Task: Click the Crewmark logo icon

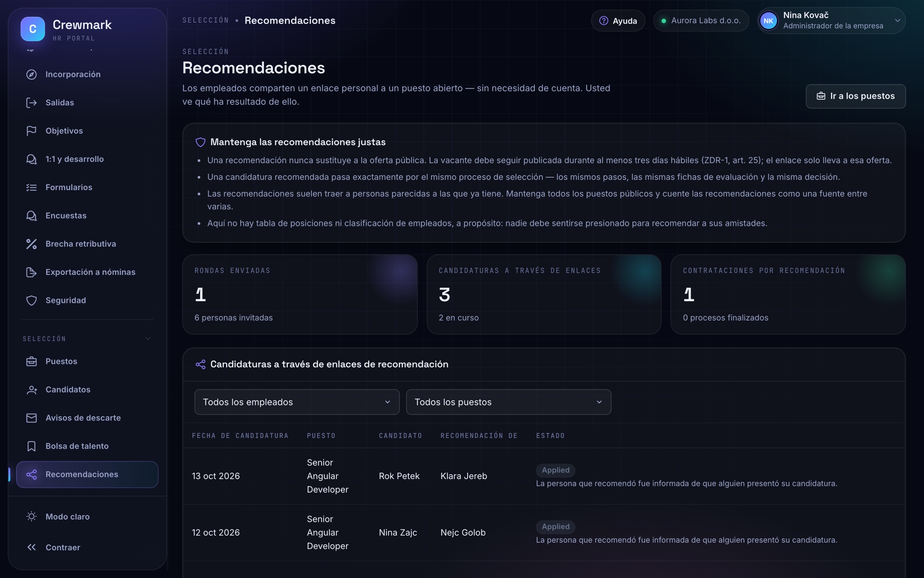Action: click(33, 29)
